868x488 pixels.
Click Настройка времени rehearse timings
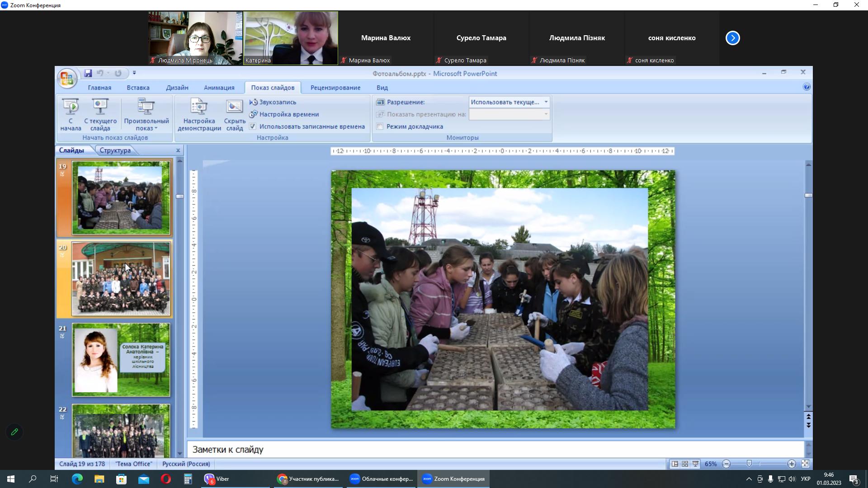click(254, 114)
